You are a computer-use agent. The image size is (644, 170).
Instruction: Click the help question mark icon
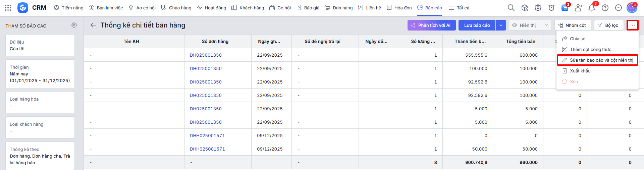[x=605, y=8]
